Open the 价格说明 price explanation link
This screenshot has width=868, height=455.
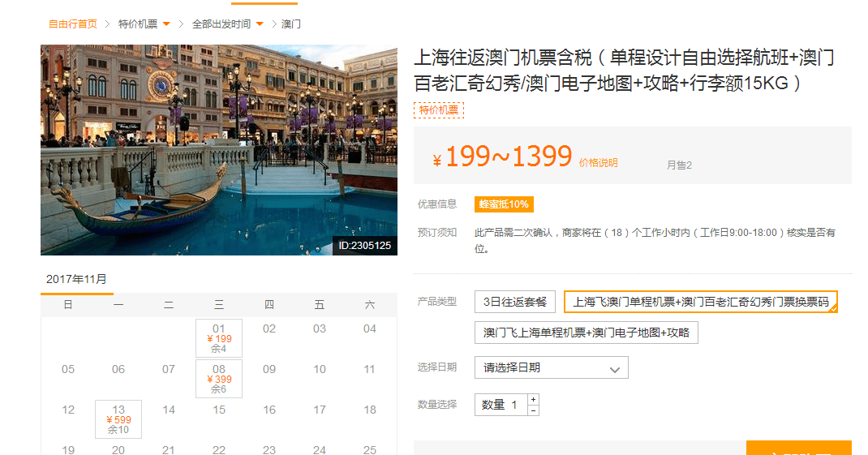599,163
